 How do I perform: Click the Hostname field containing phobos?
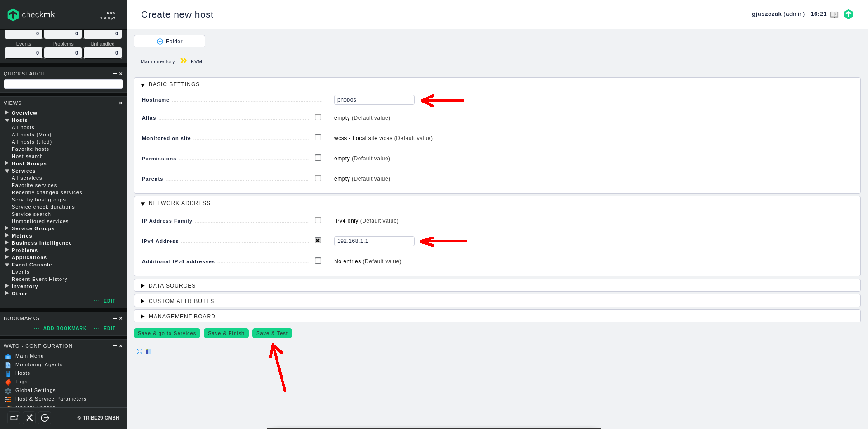coord(374,100)
